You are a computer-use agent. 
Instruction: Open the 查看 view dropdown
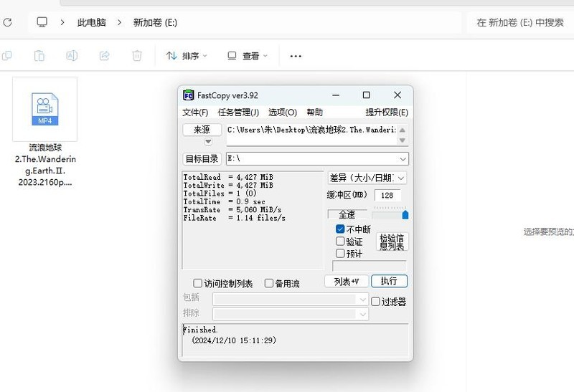click(x=248, y=56)
